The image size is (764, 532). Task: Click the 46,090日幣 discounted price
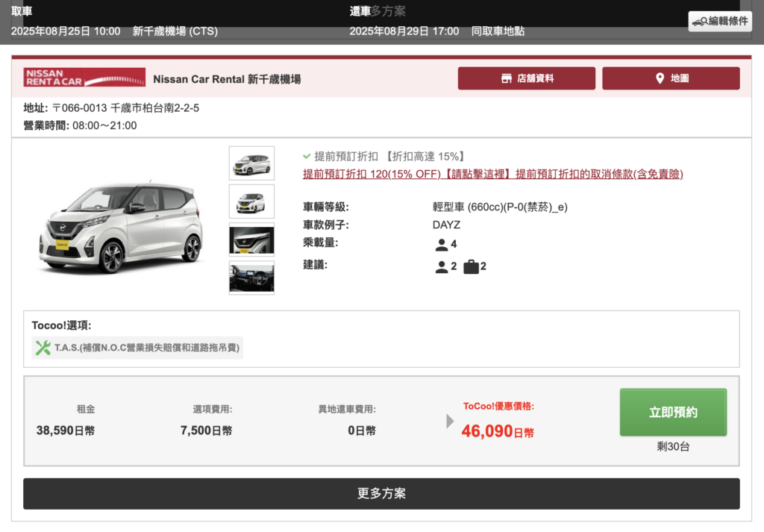click(498, 431)
